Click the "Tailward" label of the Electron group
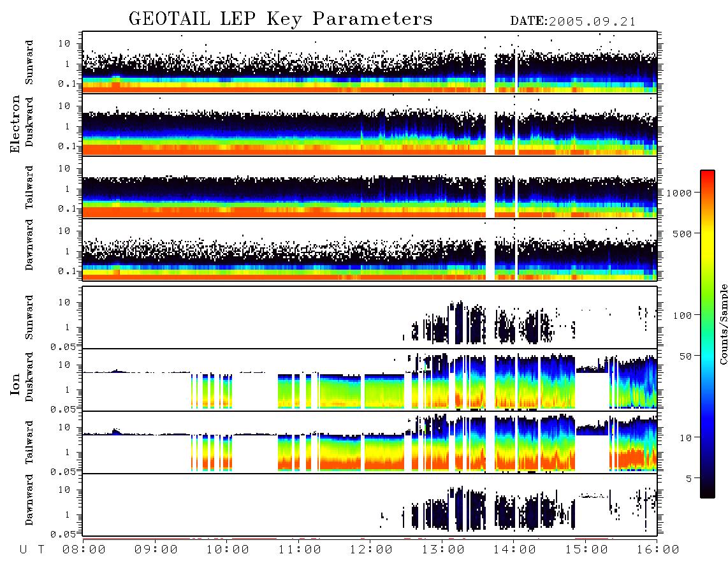This screenshot has width=728, height=561. coord(29,187)
